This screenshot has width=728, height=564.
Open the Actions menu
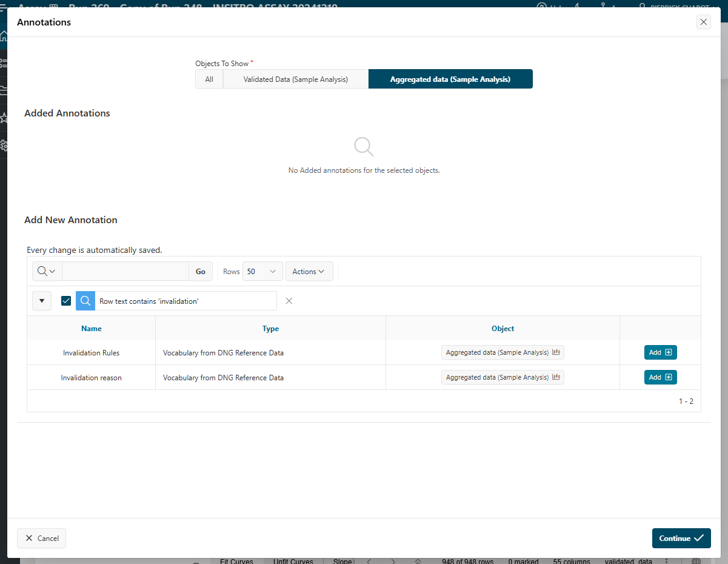click(309, 271)
